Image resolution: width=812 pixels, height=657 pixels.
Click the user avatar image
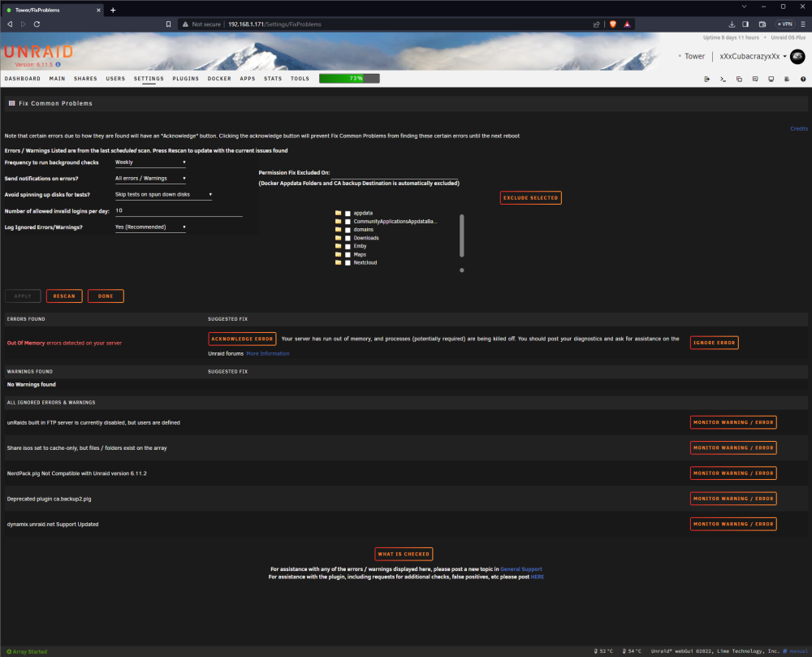tap(797, 56)
